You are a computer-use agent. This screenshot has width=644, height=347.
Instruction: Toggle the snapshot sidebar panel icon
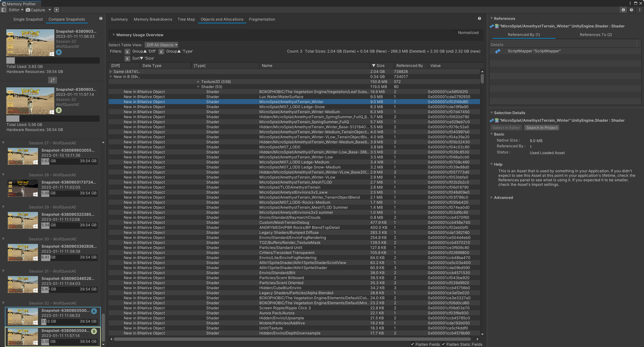pos(3,10)
